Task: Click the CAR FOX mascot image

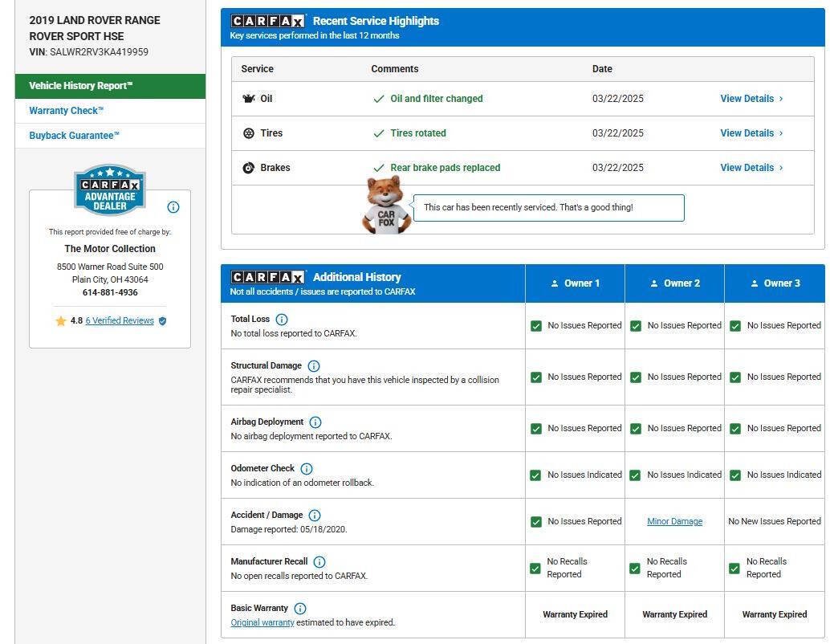Action: point(386,205)
